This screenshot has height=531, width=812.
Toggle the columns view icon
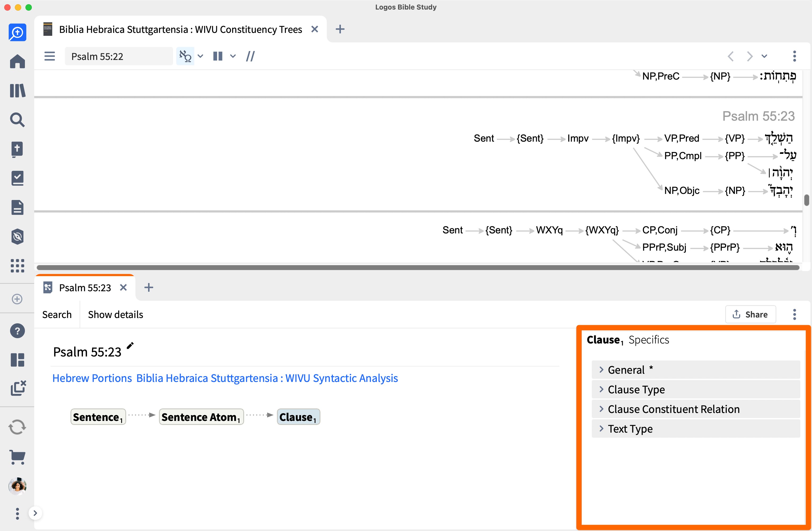point(218,56)
